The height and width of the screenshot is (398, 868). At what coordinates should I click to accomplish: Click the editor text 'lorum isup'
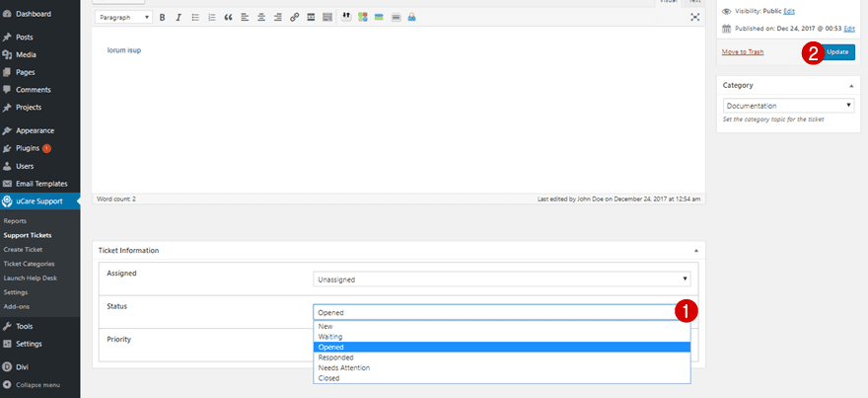click(124, 50)
